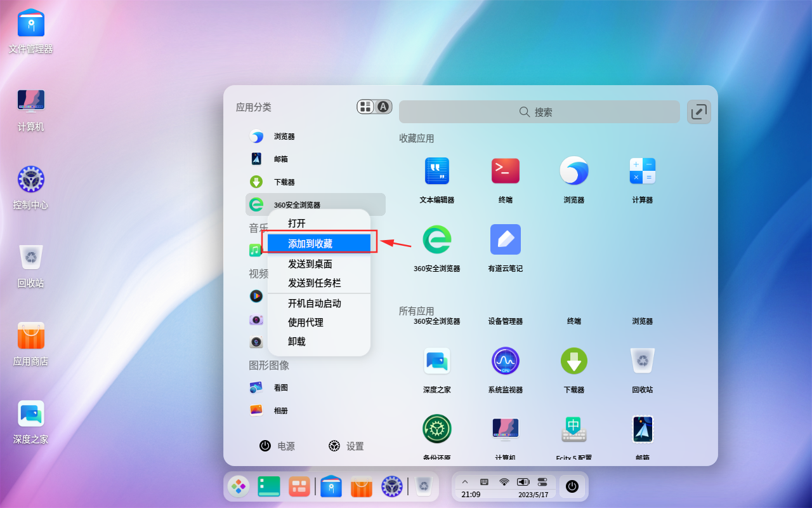The height and width of the screenshot is (508, 812).
Task: Toggle alphabetical sorting with the A button
Action: pyautogui.click(x=381, y=106)
